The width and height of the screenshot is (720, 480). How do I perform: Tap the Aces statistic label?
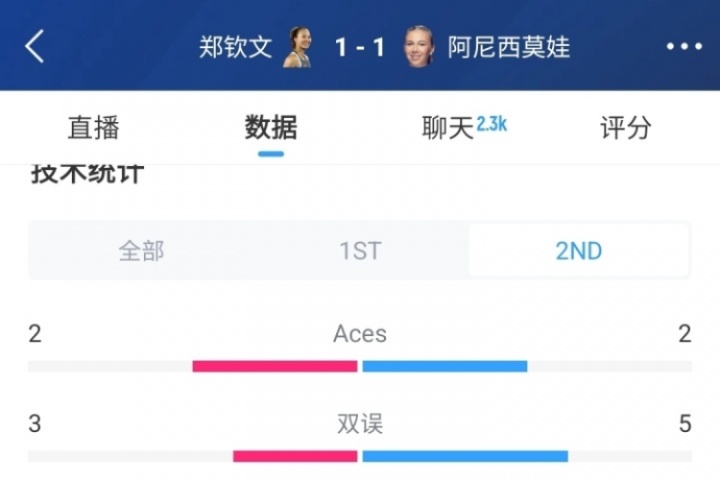tap(360, 334)
